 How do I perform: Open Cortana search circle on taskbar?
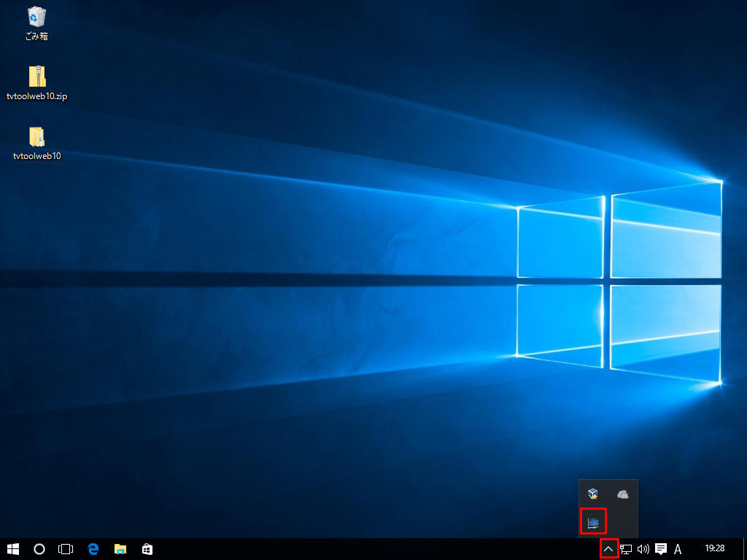[39, 549]
